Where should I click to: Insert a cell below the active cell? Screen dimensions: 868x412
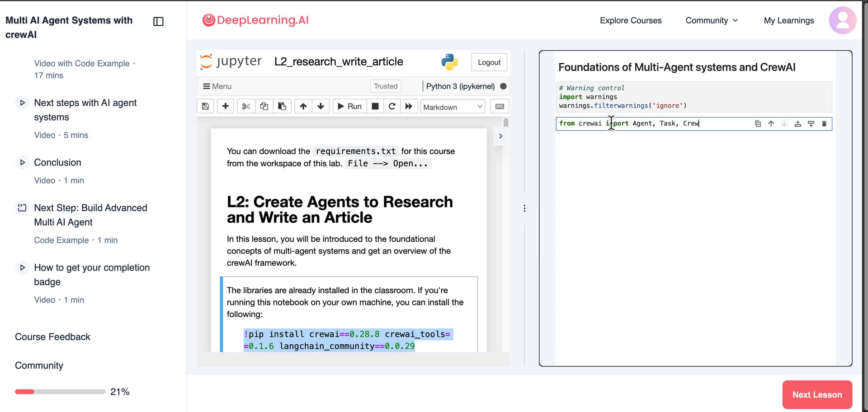pos(811,124)
